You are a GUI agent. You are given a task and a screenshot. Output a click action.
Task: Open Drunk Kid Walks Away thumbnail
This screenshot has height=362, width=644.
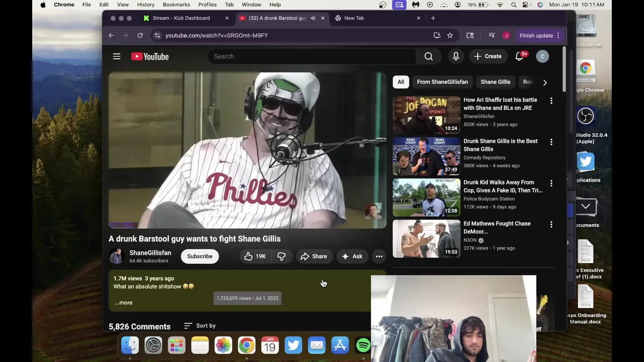point(427,198)
